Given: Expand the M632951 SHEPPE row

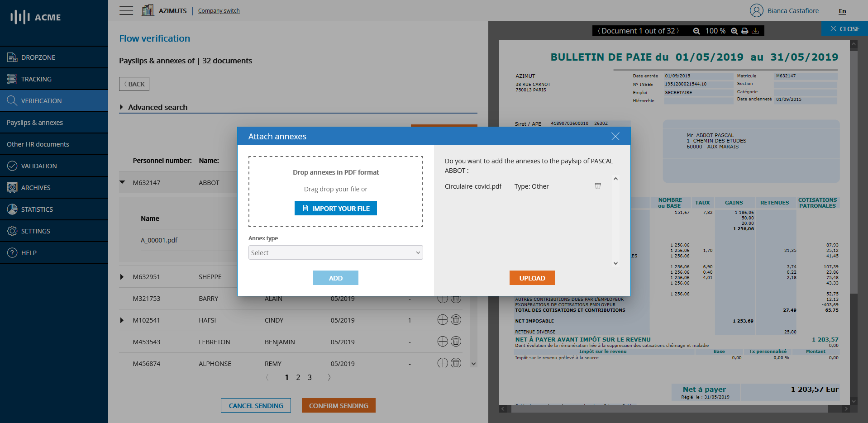Looking at the screenshot, I should [x=122, y=277].
